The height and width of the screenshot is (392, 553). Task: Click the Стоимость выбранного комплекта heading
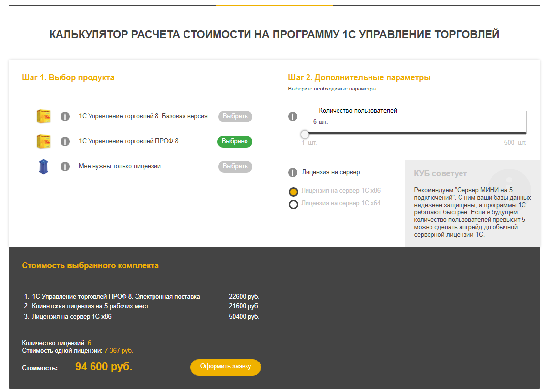point(91,266)
